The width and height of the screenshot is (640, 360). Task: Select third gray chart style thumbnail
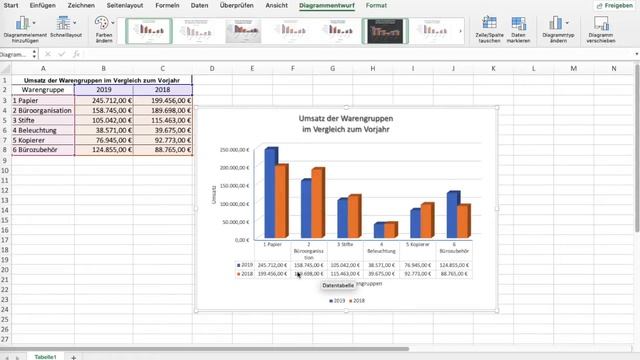click(243, 31)
